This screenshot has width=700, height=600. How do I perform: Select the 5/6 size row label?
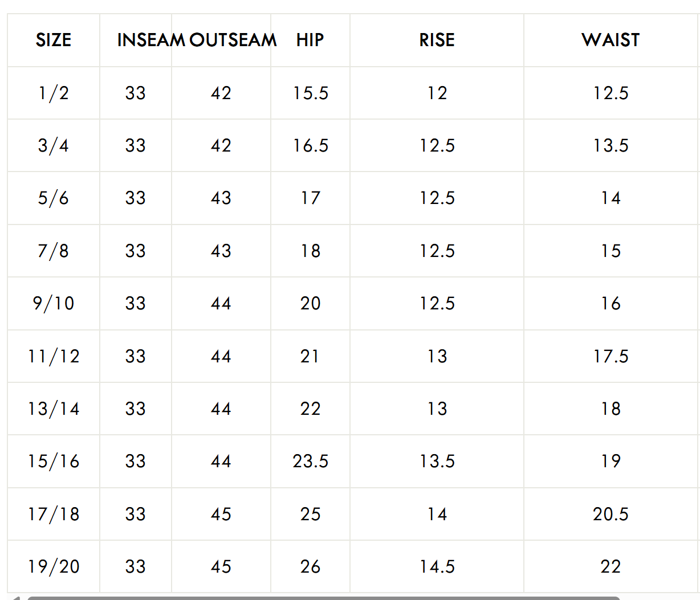54,198
